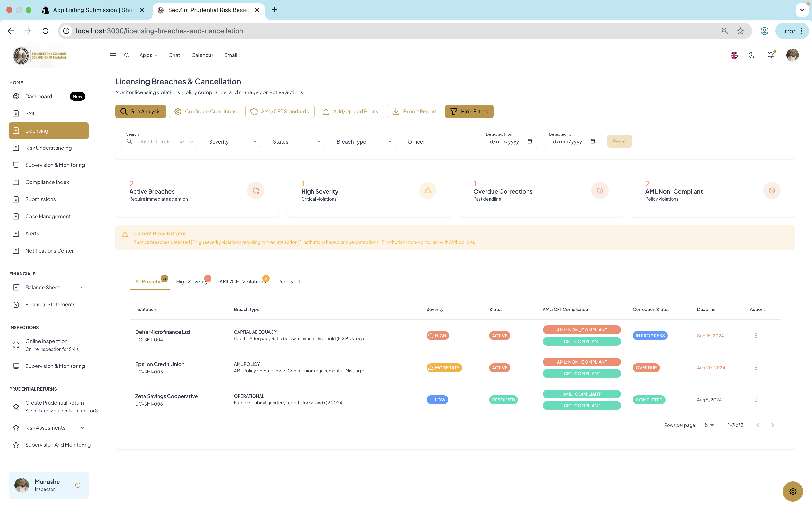Toggle the hamburger sidebar menu
This screenshot has height=507, width=812.
113,55
